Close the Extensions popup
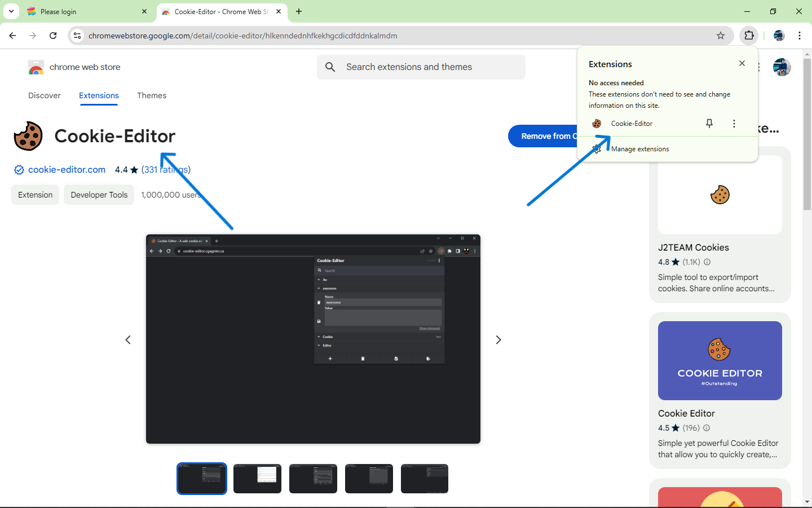Viewport: 812px width, 508px height. click(x=742, y=63)
